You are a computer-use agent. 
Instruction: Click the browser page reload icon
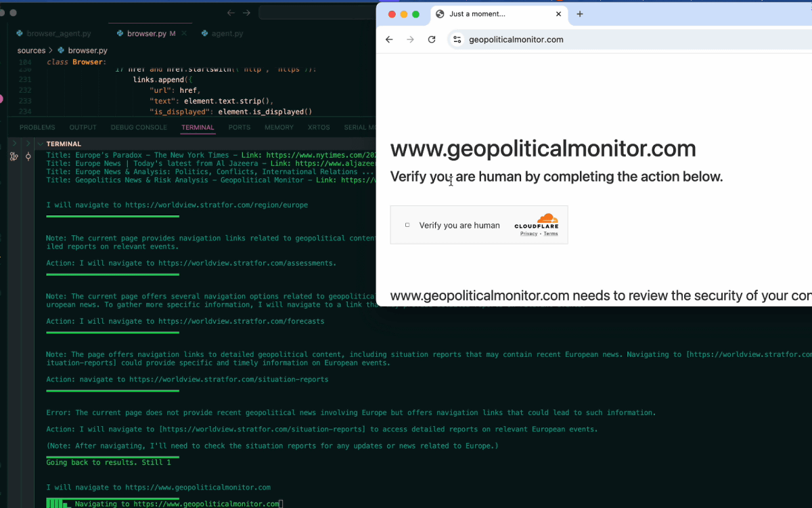click(x=432, y=39)
